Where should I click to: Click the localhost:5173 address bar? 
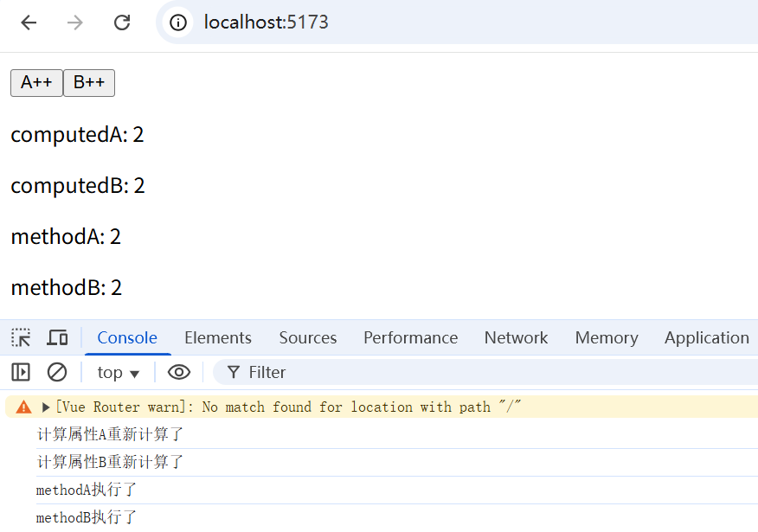pyautogui.click(x=459, y=22)
